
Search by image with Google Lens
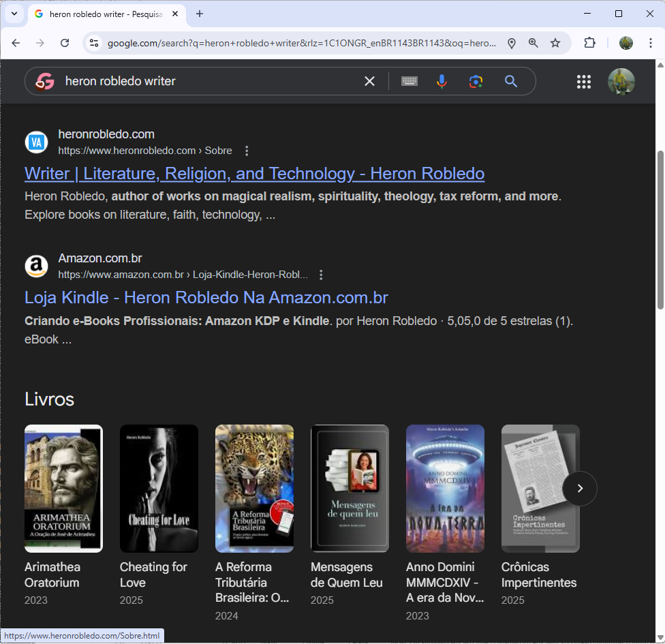click(x=476, y=81)
